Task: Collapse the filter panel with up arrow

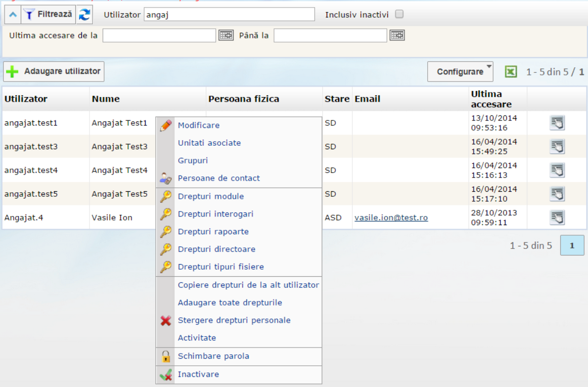Action: (x=13, y=15)
